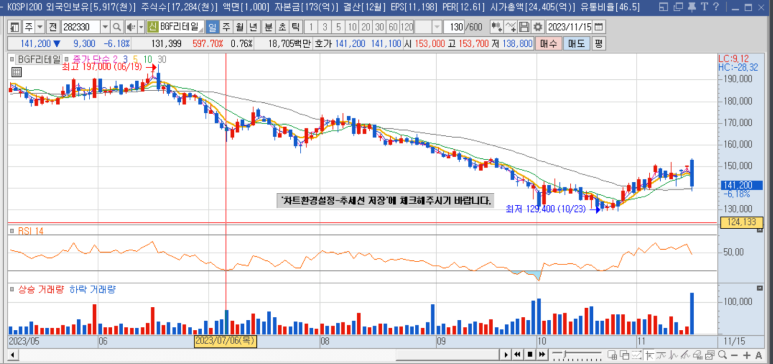Select interval 5 button
This screenshot has width=773, height=364.
point(338,27)
